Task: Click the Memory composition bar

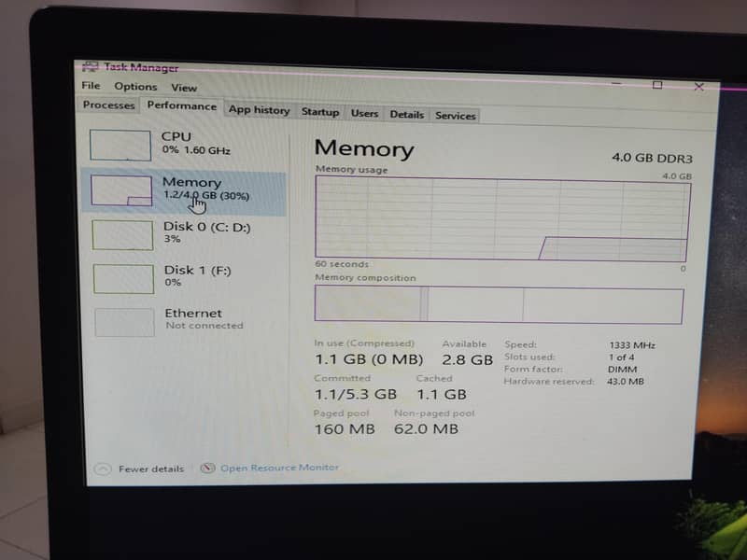Action: pos(499,305)
